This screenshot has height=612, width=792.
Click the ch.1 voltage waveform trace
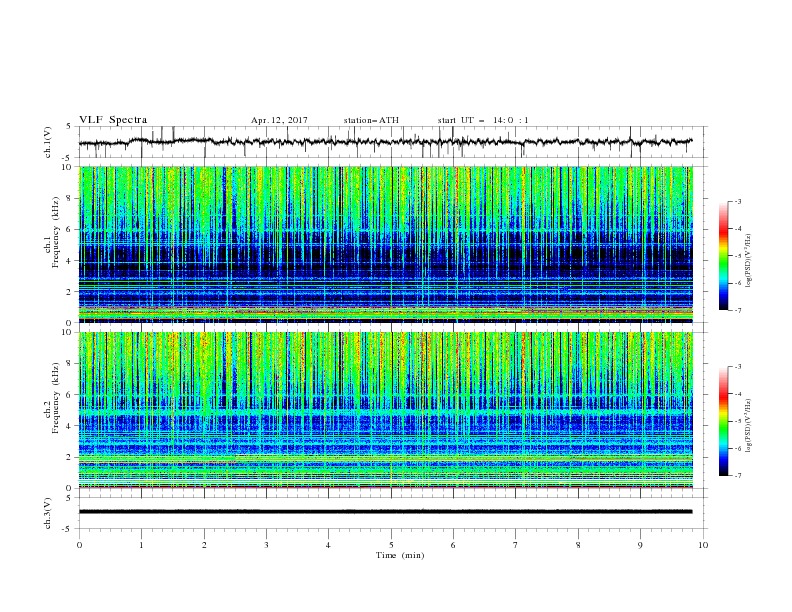coord(385,142)
